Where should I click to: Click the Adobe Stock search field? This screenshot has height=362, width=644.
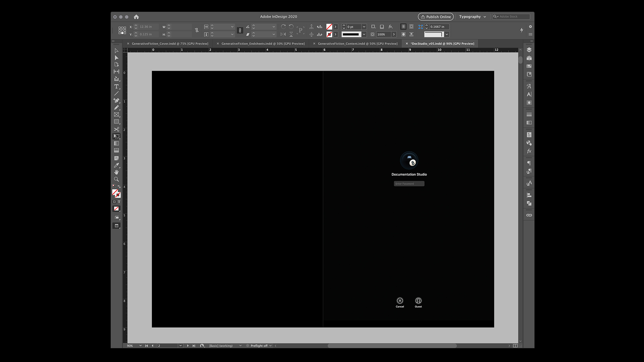513,16
